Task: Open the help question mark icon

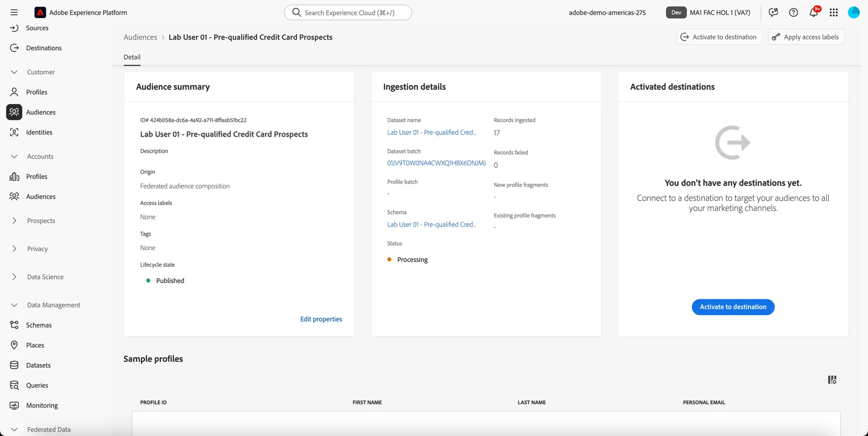Action: pos(794,13)
